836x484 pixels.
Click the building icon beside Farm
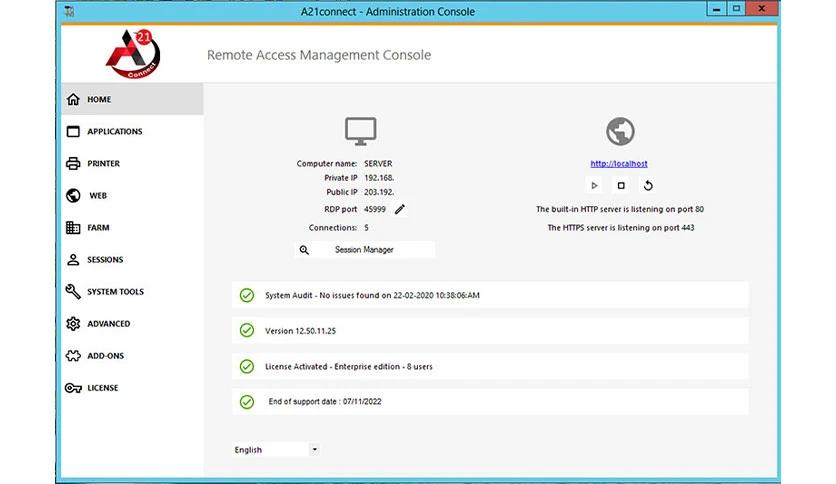click(73, 228)
